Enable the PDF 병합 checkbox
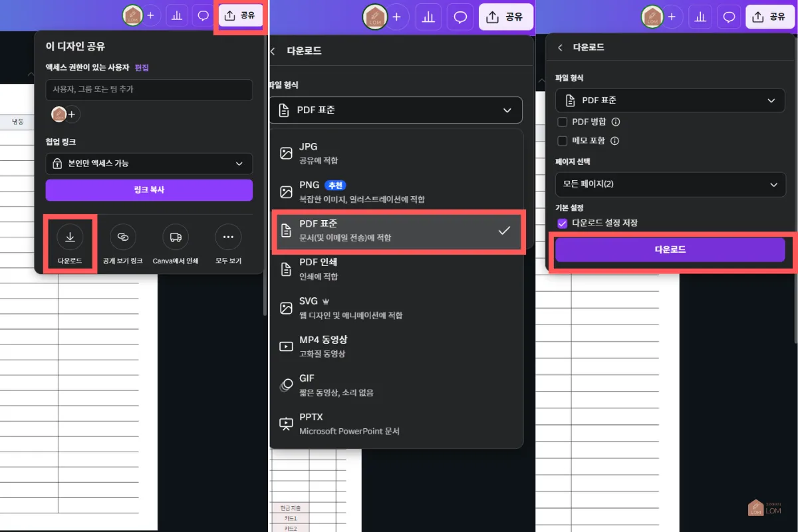The image size is (798, 532). point(563,122)
